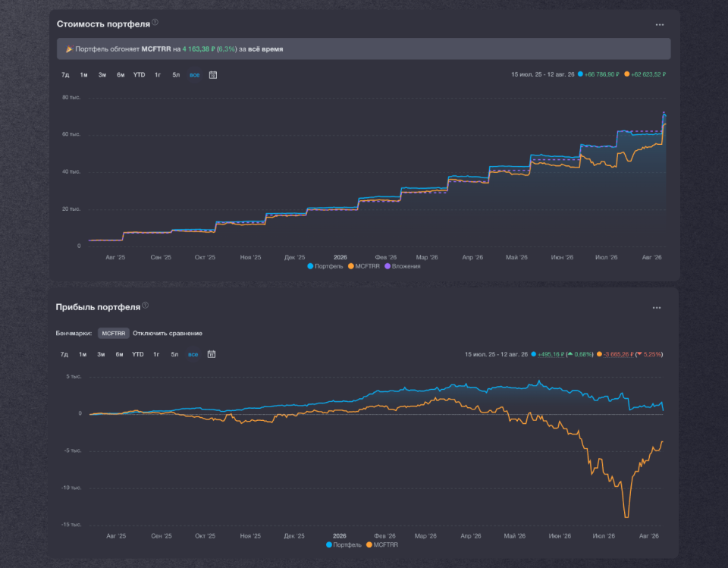This screenshot has width=728, height=568.
Task: Click date range text in profit chart
Action: [x=496, y=354]
